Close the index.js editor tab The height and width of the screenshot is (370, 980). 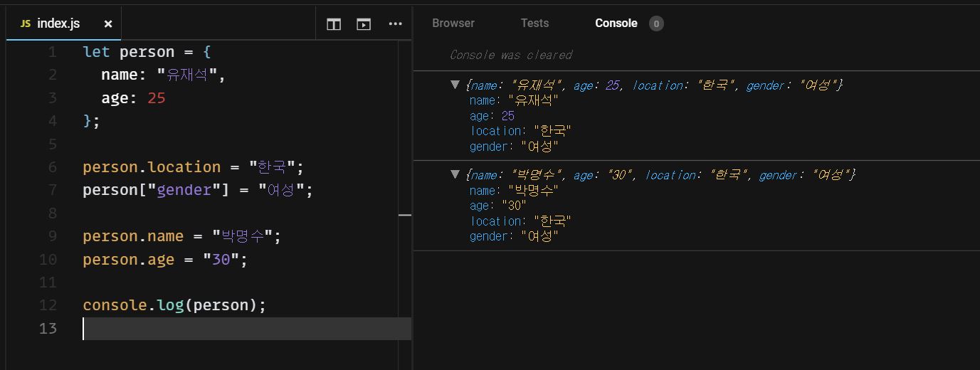(108, 23)
